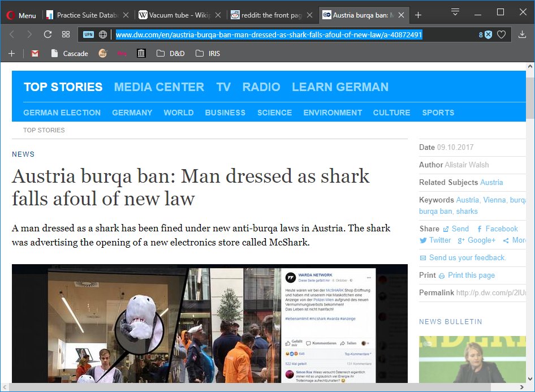Click the TOP STORIES breadcrumb

tap(44, 130)
